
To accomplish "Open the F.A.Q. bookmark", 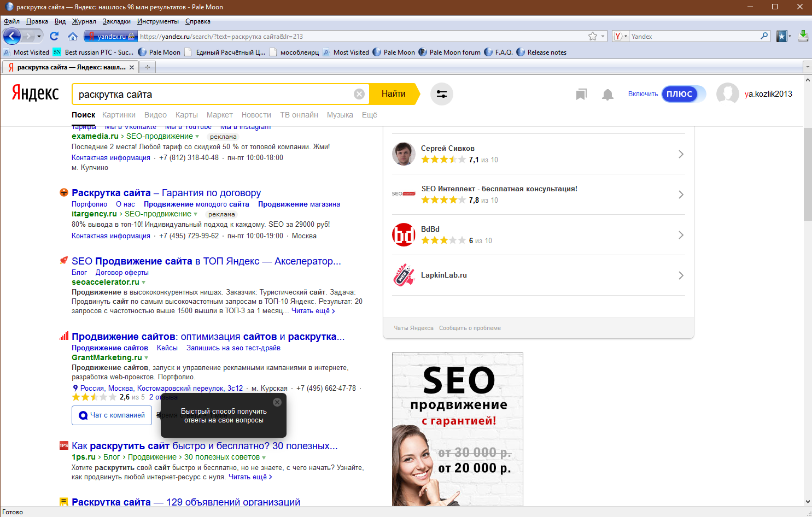I will 498,52.
